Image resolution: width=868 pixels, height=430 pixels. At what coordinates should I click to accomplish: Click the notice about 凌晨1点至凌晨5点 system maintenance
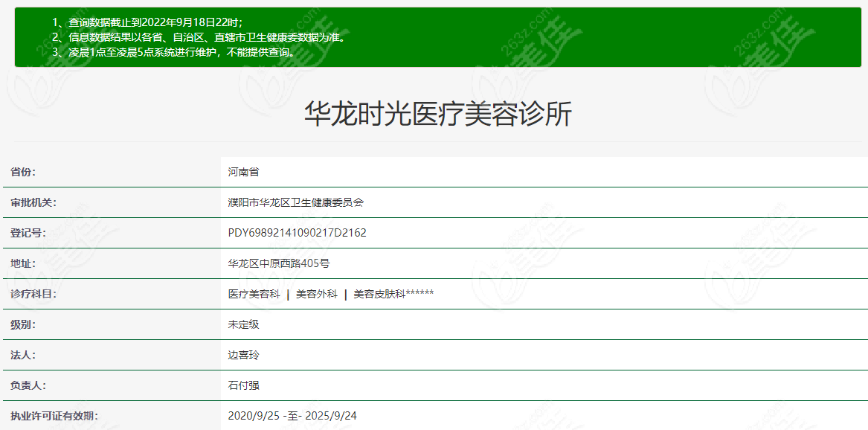[173, 52]
